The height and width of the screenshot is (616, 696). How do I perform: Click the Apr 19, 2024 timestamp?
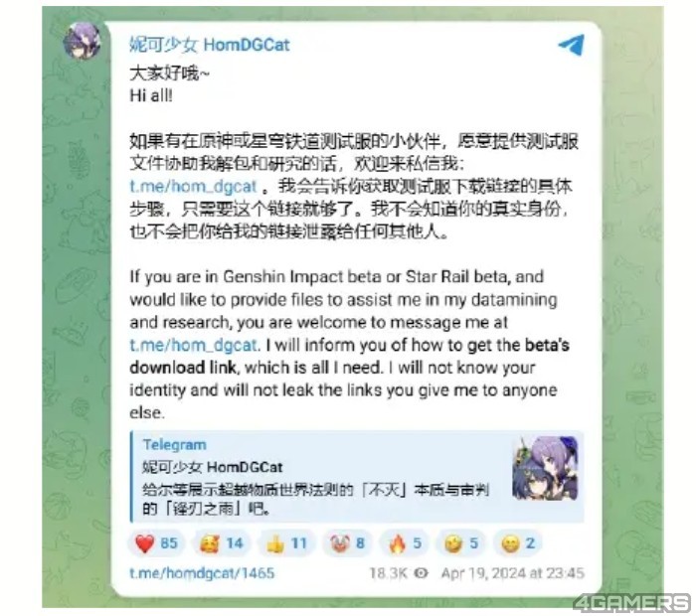[513, 573]
